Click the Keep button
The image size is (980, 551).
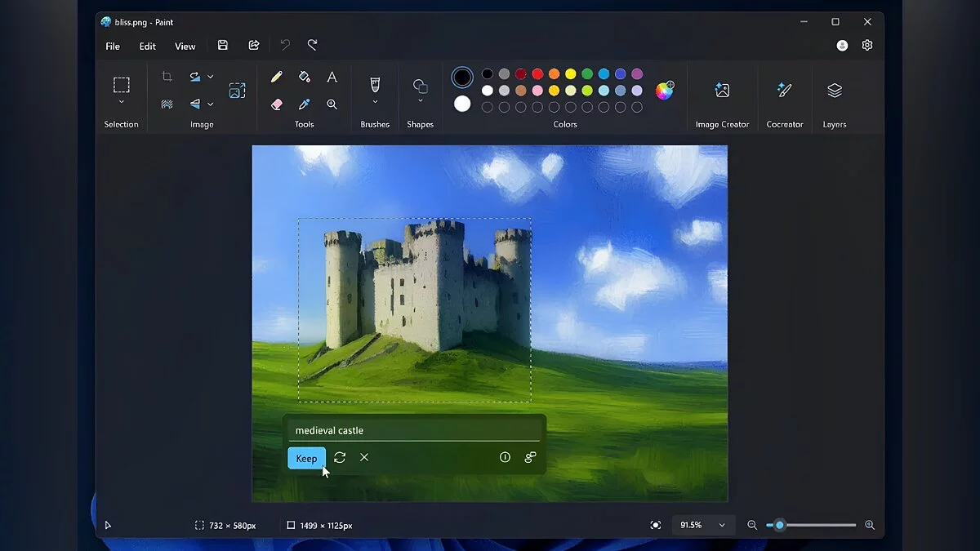coord(306,458)
